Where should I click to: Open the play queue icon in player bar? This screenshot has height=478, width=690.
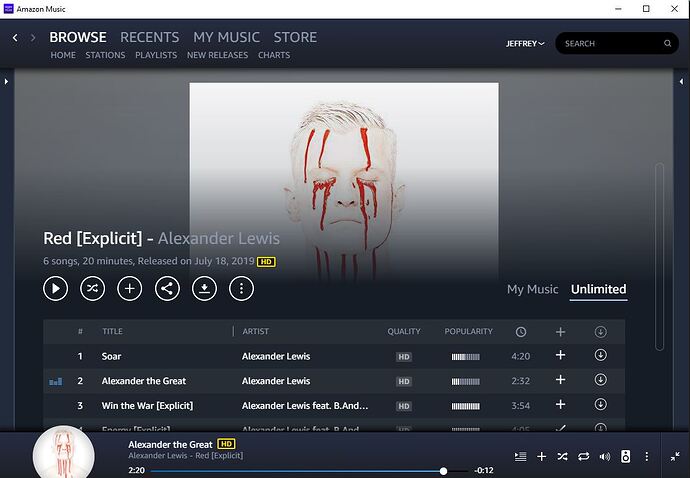coord(521,456)
